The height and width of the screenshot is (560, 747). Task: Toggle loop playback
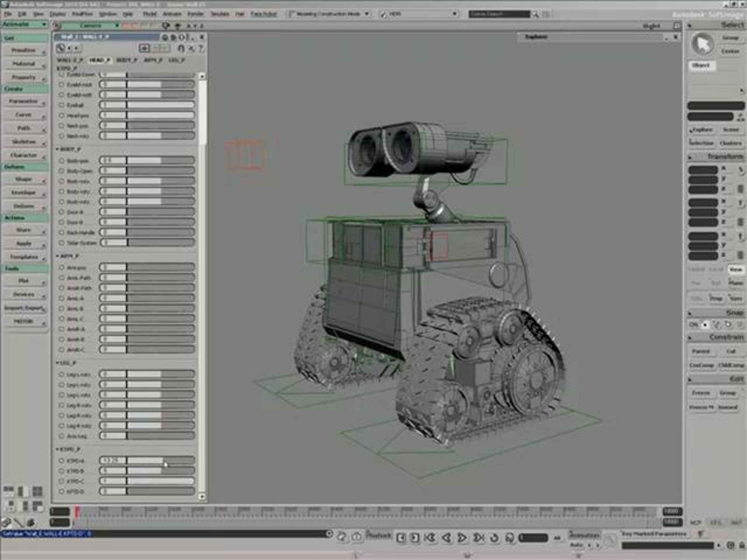tap(495, 537)
